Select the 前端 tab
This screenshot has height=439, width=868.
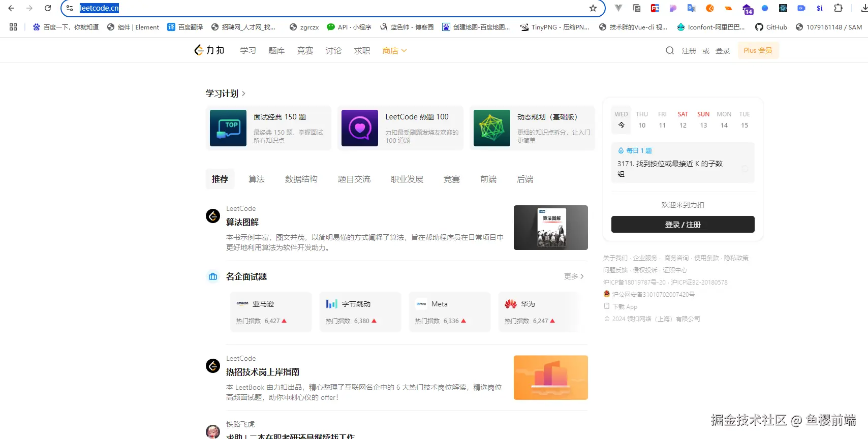tap(488, 179)
